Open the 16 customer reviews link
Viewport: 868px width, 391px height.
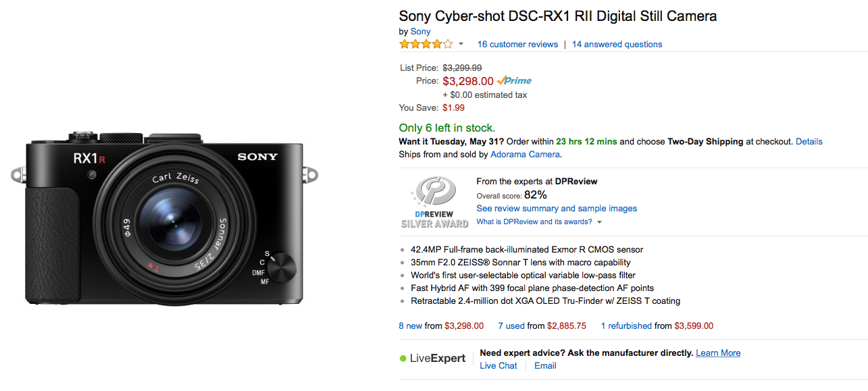[517, 45]
